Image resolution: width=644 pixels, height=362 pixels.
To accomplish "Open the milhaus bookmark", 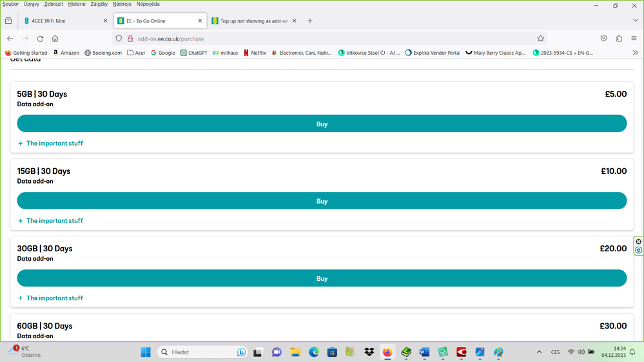I will point(225,53).
